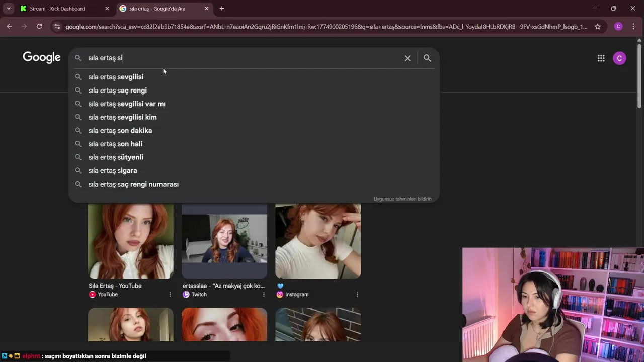Reload the current page
Image resolution: width=644 pixels, height=362 pixels.
[39, 26]
